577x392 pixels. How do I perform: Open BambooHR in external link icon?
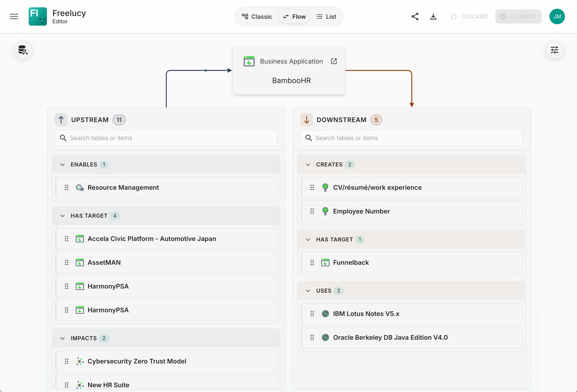click(334, 61)
